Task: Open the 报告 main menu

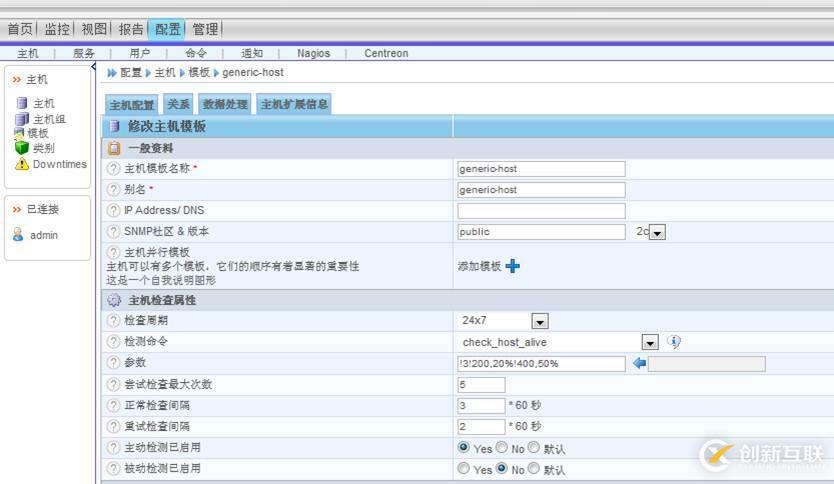Action: (131, 29)
